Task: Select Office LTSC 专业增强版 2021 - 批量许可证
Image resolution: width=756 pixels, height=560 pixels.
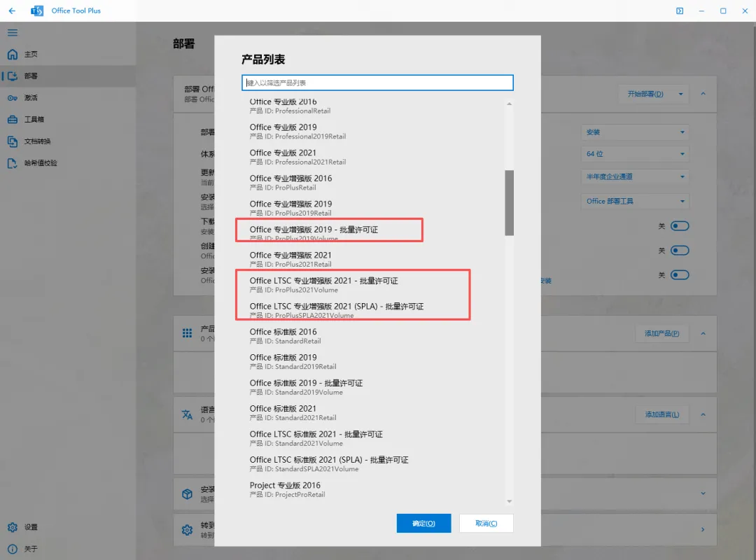Action: (x=372, y=285)
